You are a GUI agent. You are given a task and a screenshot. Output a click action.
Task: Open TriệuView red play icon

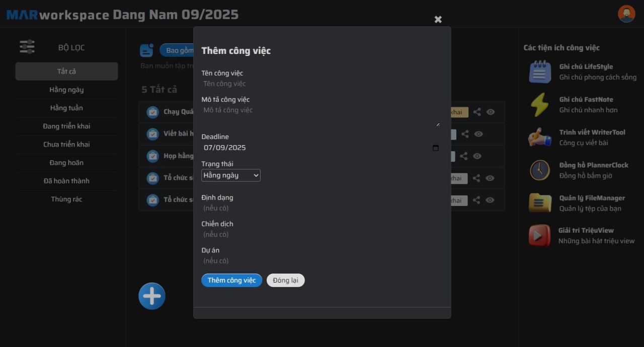pyautogui.click(x=539, y=235)
